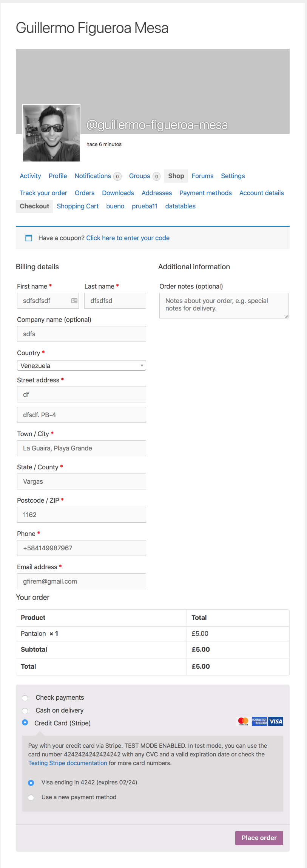Screen dimensions: 307x868
Task: Select Use a new payment method
Action: pyautogui.click(x=31, y=797)
